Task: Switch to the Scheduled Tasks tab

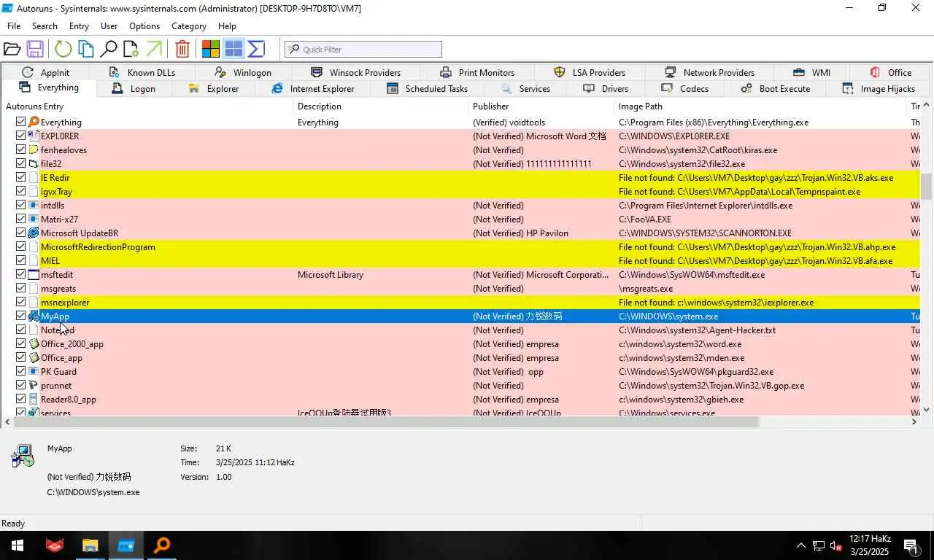Action: (x=428, y=88)
